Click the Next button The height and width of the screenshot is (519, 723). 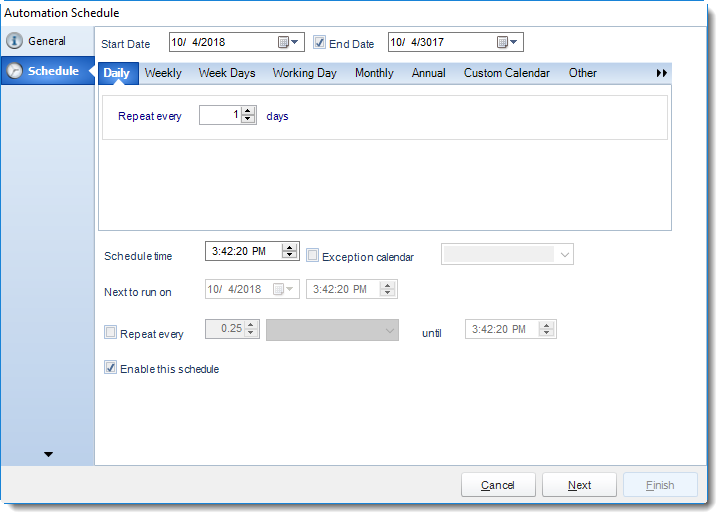tap(579, 485)
